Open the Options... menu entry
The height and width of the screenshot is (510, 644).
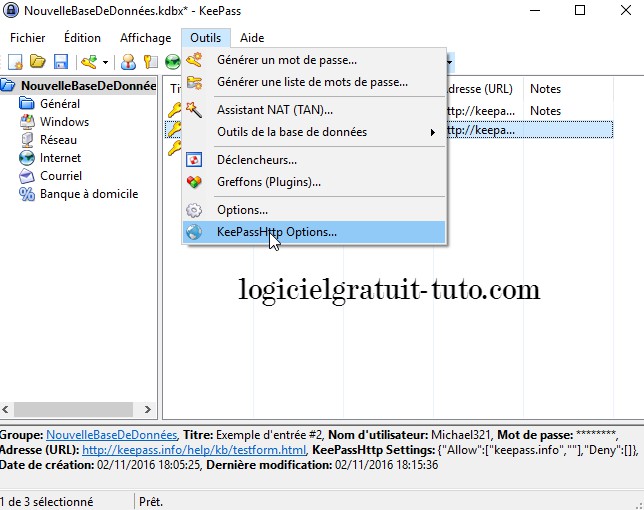click(314, 210)
